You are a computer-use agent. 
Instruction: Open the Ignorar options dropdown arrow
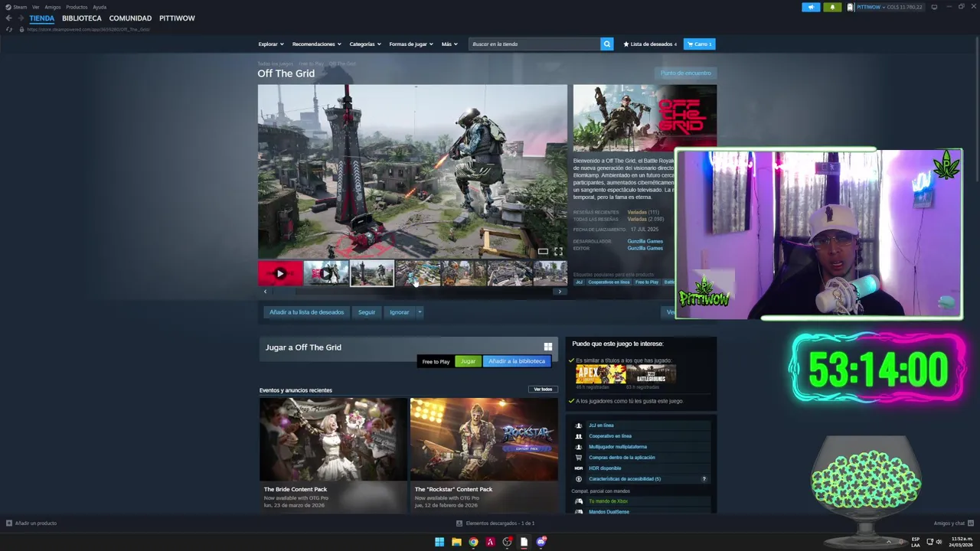coord(420,312)
